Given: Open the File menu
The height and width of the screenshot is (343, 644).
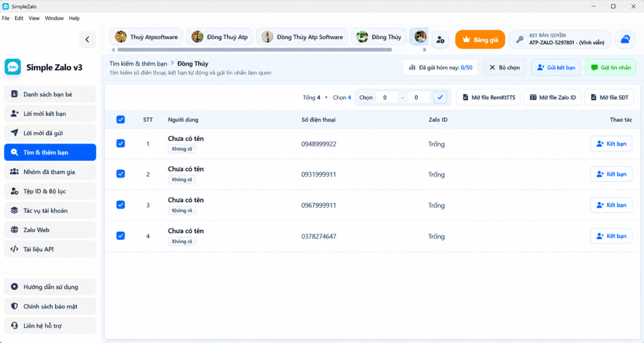Looking at the screenshot, I should pos(6,18).
